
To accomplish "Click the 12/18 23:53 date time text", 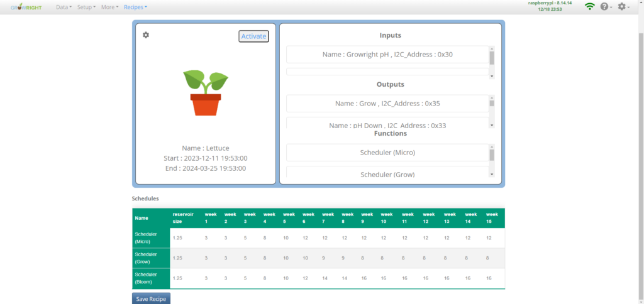I will (x=550, y=9).
